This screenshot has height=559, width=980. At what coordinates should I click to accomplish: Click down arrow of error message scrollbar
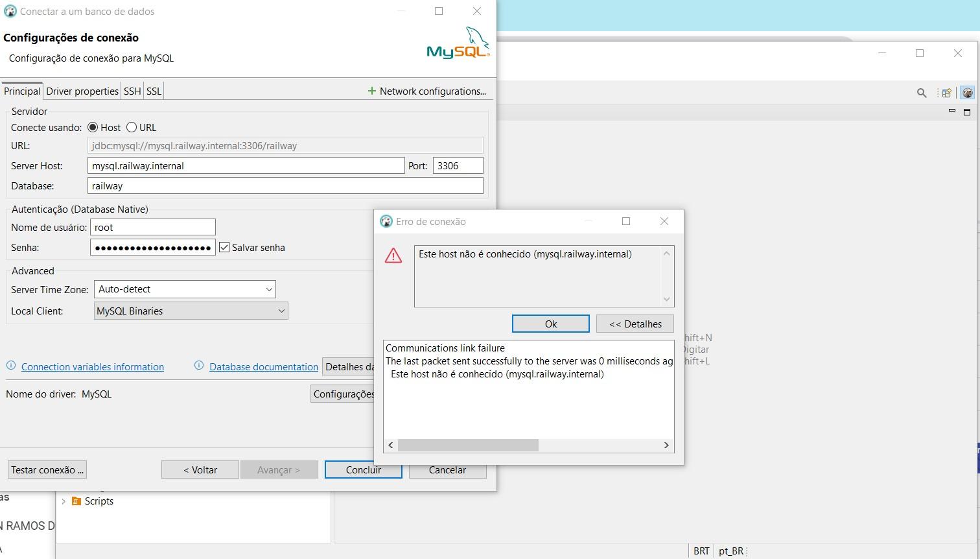(666, 299)
